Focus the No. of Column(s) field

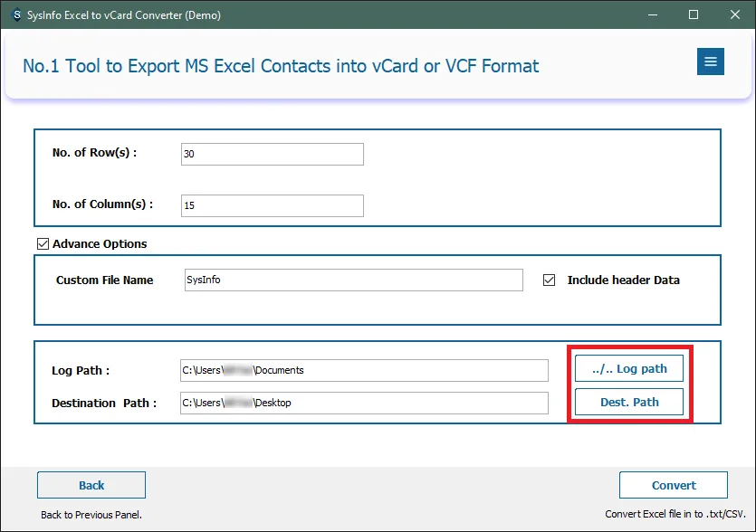[x=272, y=206]
